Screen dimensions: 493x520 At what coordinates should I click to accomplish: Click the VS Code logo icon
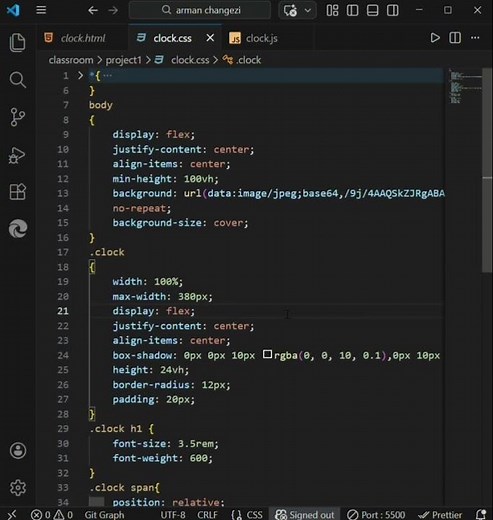(x=13, y=10)
